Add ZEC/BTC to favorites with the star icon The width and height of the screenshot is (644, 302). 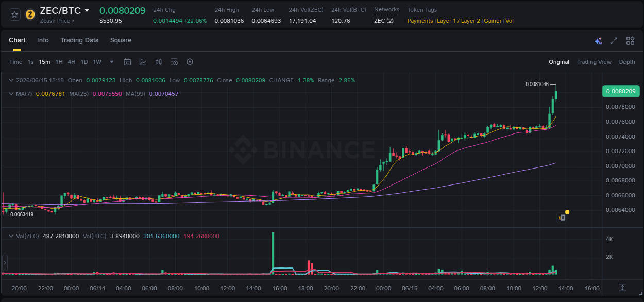pyautogui.click(x=14, y=14)
